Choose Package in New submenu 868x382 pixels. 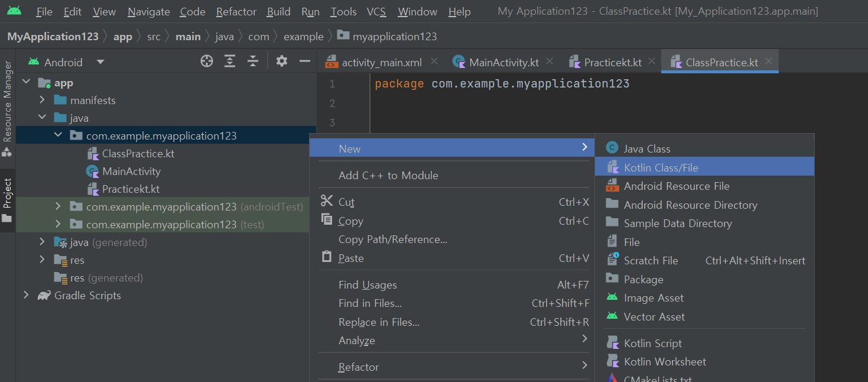click(x=704, y=279)
